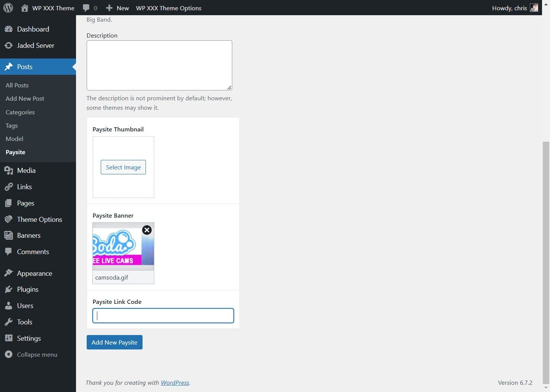Focus the Paysite Link Code field
This screenshot has height=392, width=550.
coord(163,316)
